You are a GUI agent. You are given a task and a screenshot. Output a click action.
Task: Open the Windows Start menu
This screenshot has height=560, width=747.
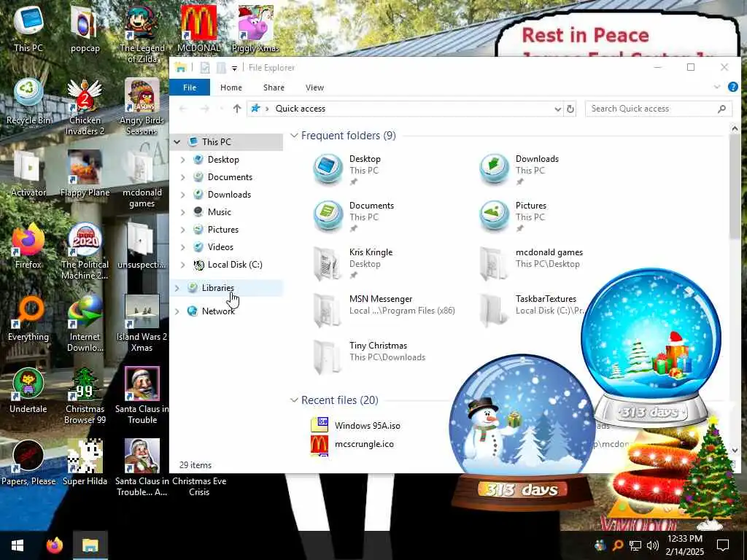click(18, 545)
